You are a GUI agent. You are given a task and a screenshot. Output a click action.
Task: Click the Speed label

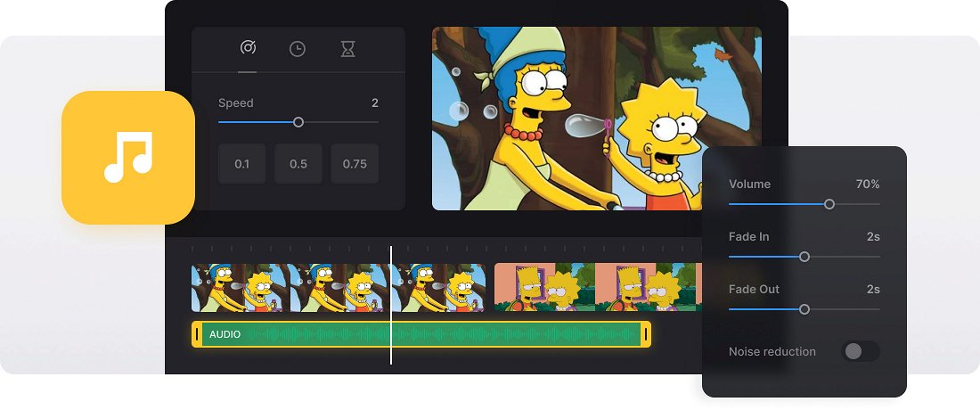[x=235, y=103]
